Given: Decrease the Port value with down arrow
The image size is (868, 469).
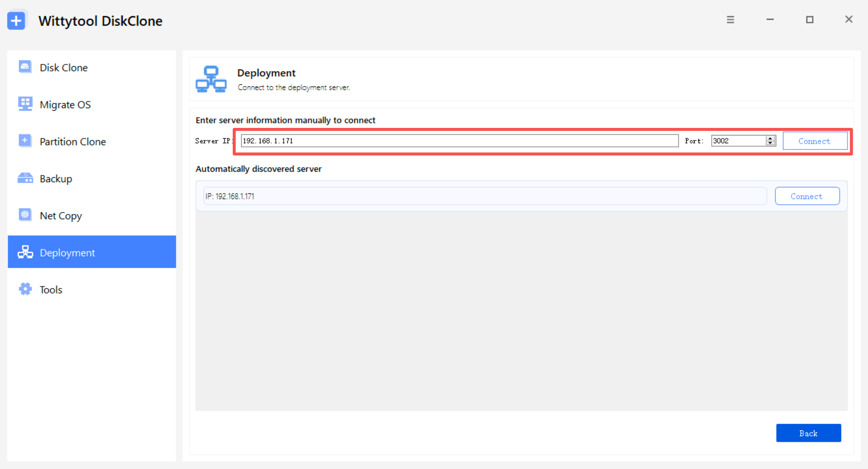Looking at the screenshot, I should (x=770, y=143).
